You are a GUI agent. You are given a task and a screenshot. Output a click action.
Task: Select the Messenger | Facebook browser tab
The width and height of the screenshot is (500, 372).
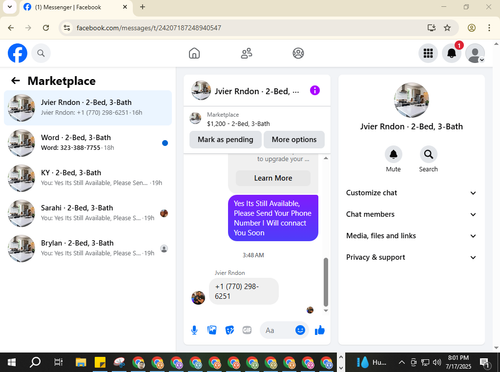[x=76, y=7]
